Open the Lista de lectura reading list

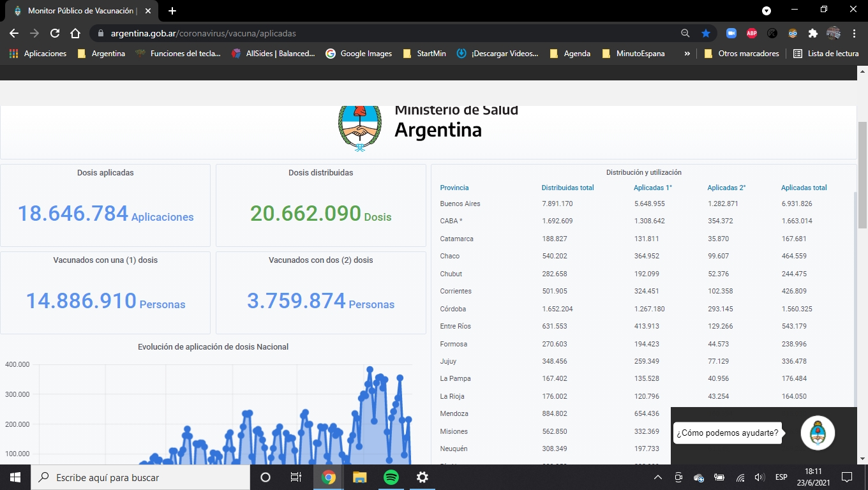tap(826, 54)
